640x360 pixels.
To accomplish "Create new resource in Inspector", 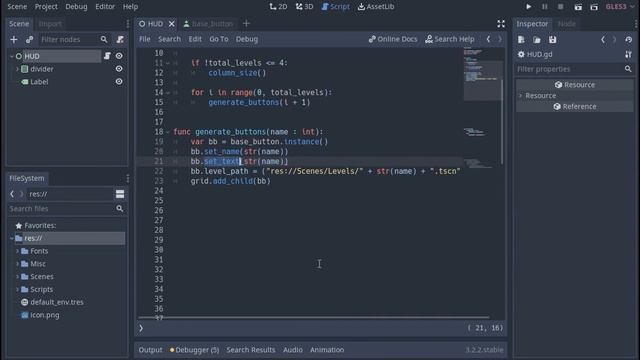I will click(521, 40).
